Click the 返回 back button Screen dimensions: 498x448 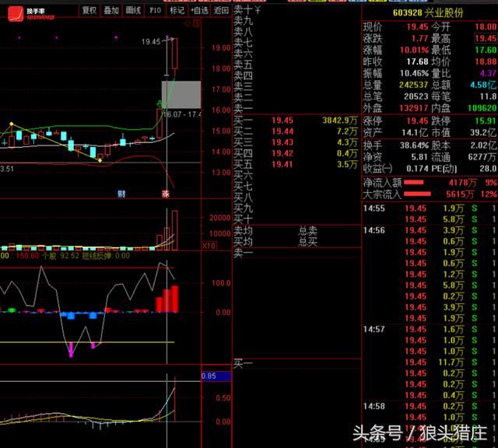tap(222, 11)
